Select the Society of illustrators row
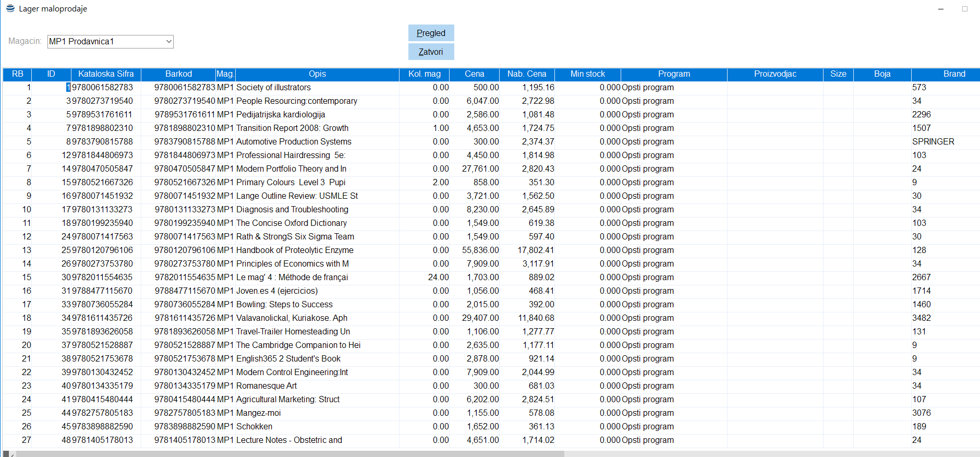This screenshot has height=457, width=980. (273, 88)
